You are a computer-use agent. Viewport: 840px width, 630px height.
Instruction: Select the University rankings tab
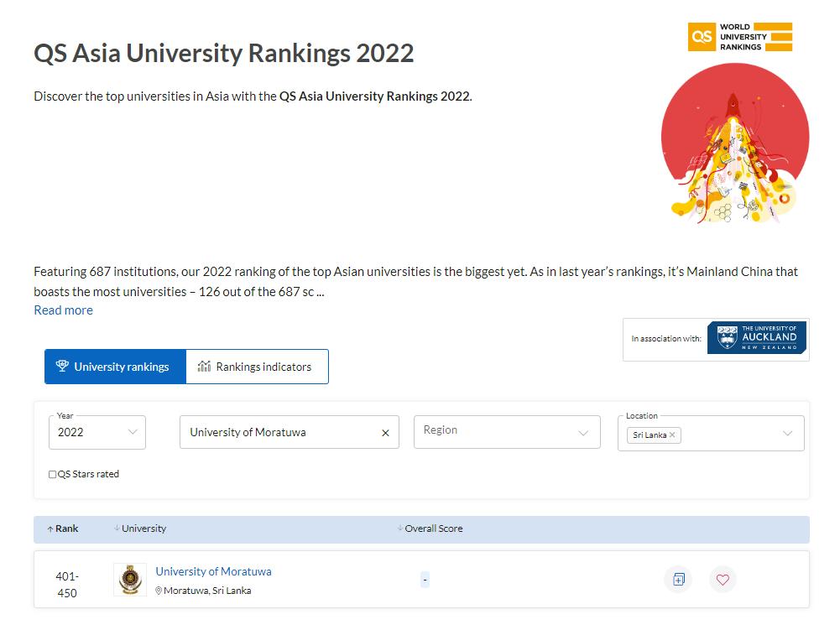point(115,367)
